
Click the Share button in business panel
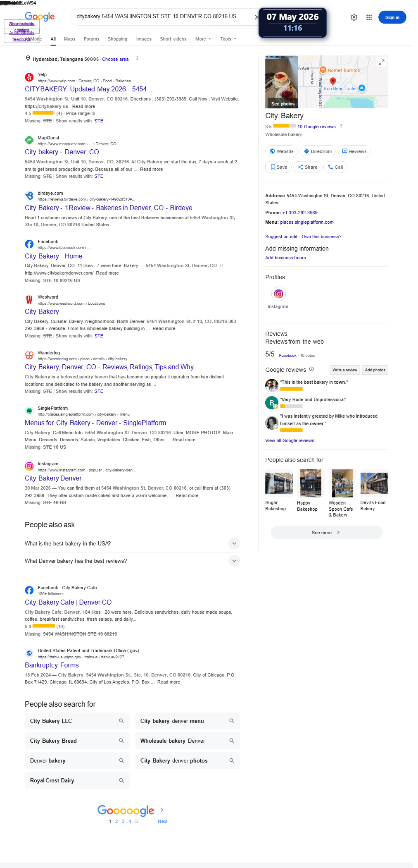[307, 167]
